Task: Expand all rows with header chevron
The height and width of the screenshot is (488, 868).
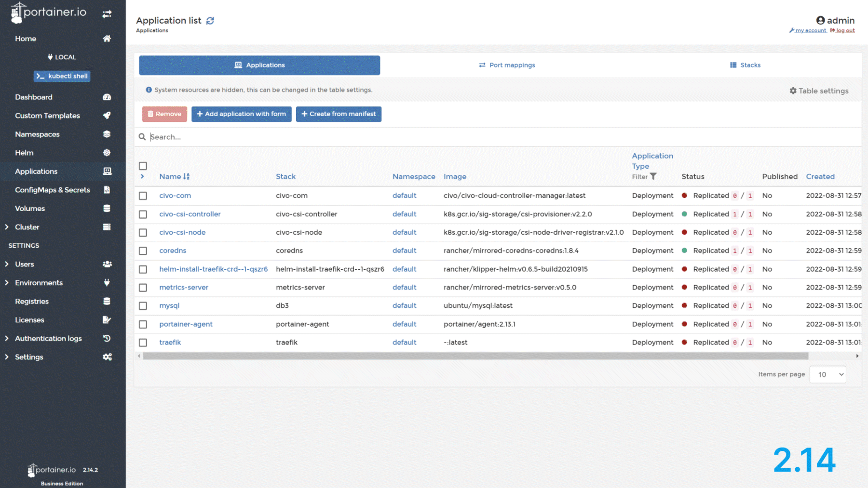Action: [142, 177]
